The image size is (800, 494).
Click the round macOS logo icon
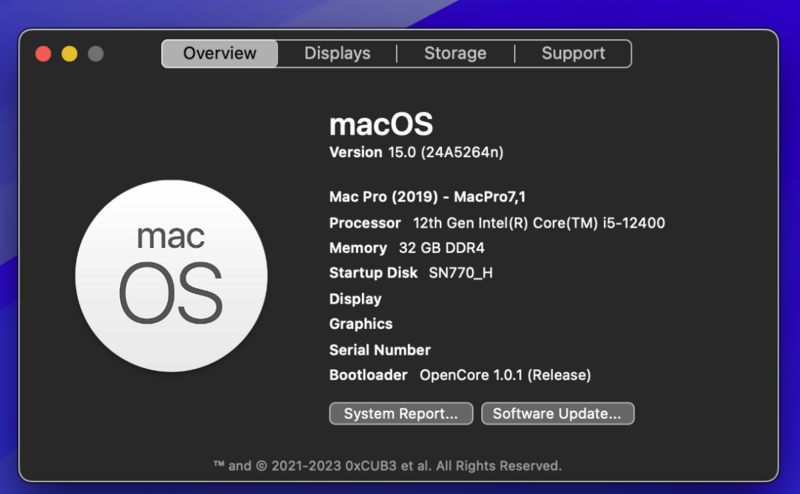(x=171, y=276)
